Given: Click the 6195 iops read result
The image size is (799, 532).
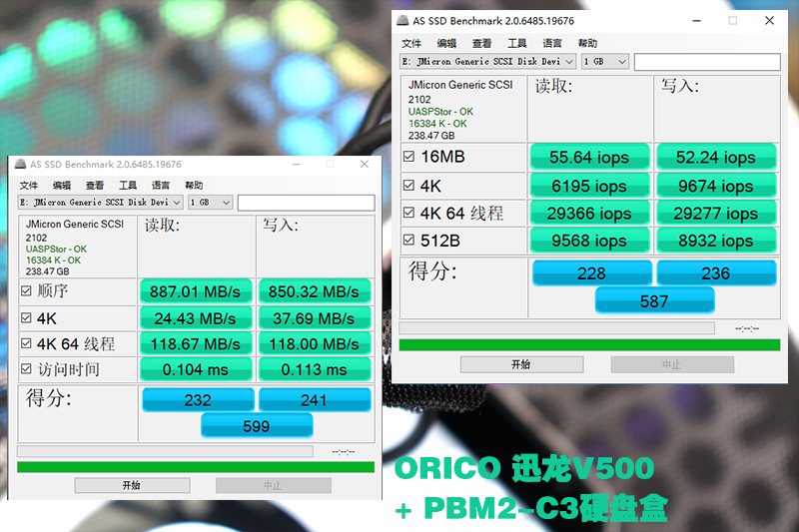Looking at the screenshot, I should [589, 186].
